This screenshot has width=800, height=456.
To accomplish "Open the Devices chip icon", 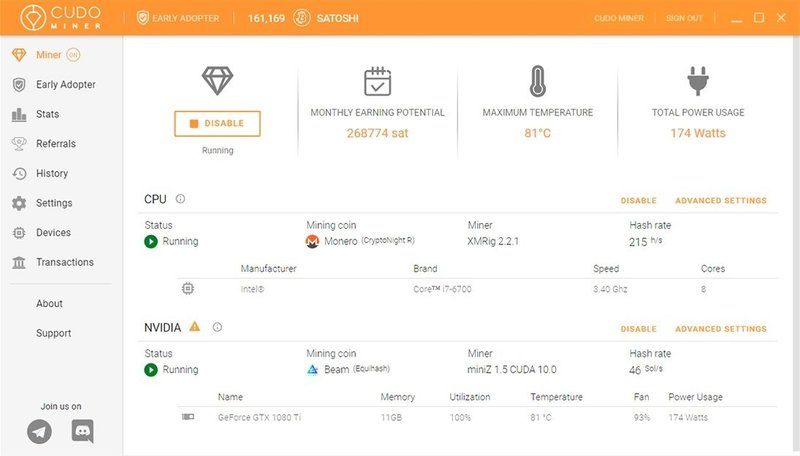I will (19, 233).
